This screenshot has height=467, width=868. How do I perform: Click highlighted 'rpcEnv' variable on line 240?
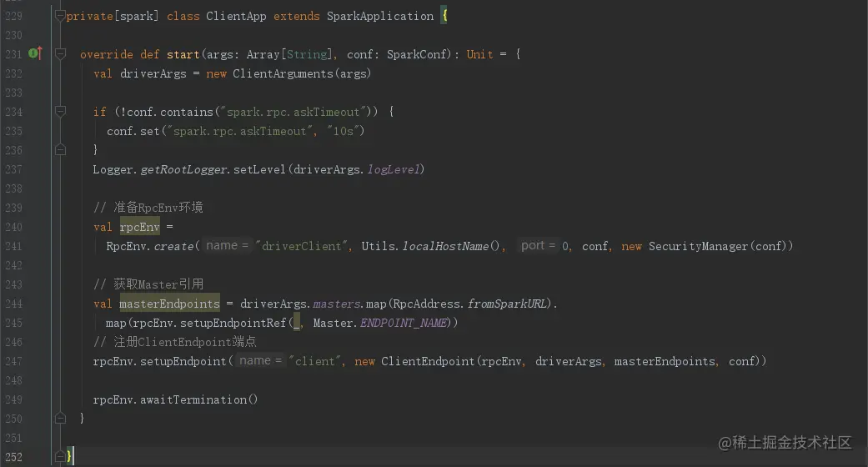[x=139, y=227]
